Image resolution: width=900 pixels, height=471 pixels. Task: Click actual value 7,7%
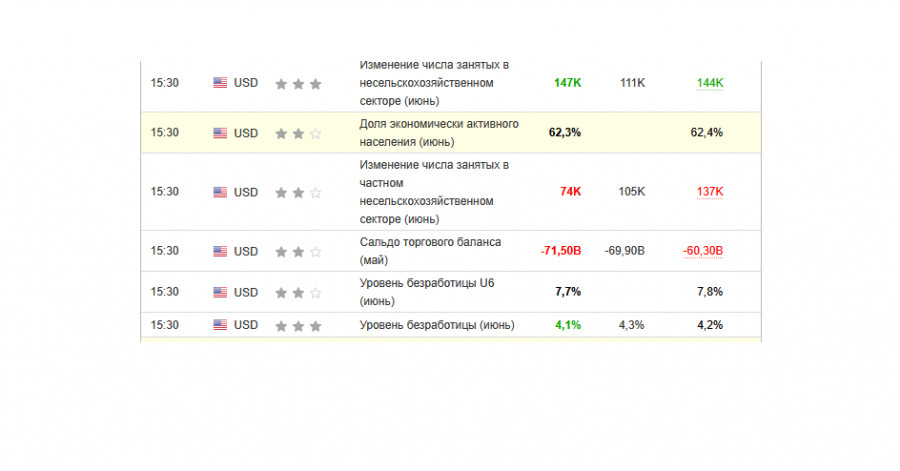pyautogui.click(x=568, y=292)
